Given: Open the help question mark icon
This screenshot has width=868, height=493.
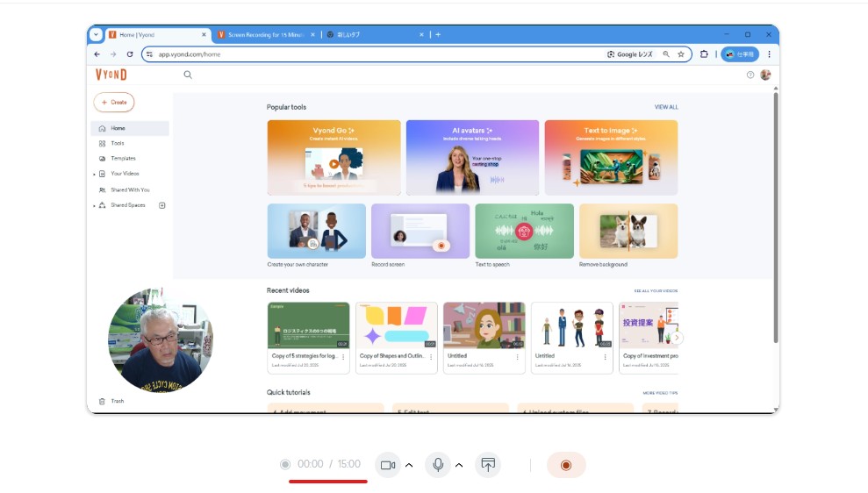Looking at the screenshot, I should click(x=750, y=75).
